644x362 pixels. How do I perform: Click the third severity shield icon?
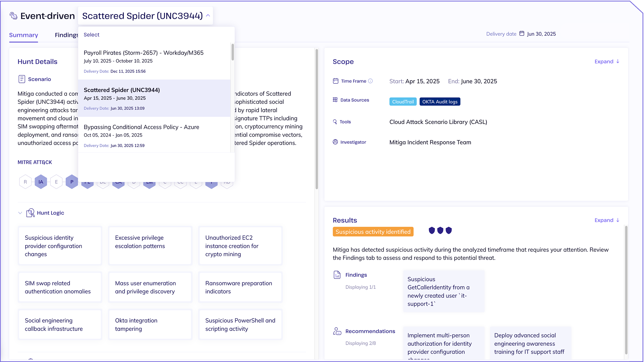449,230
